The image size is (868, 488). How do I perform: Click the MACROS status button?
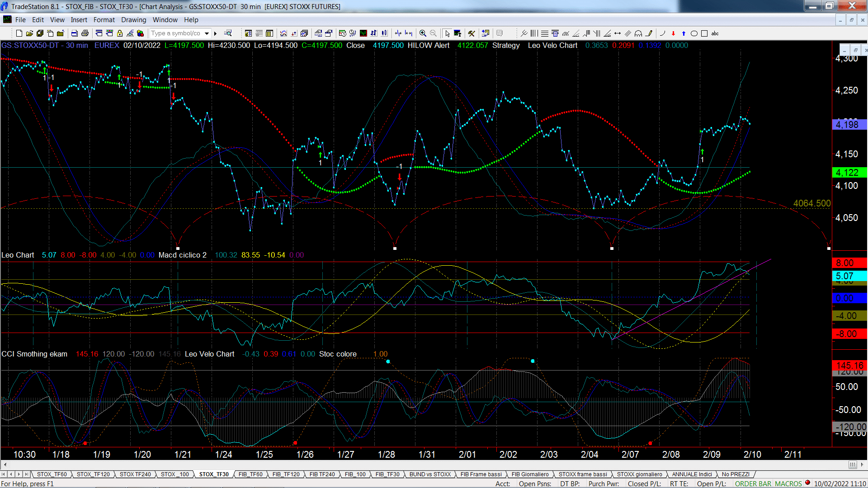click(788, 483)
